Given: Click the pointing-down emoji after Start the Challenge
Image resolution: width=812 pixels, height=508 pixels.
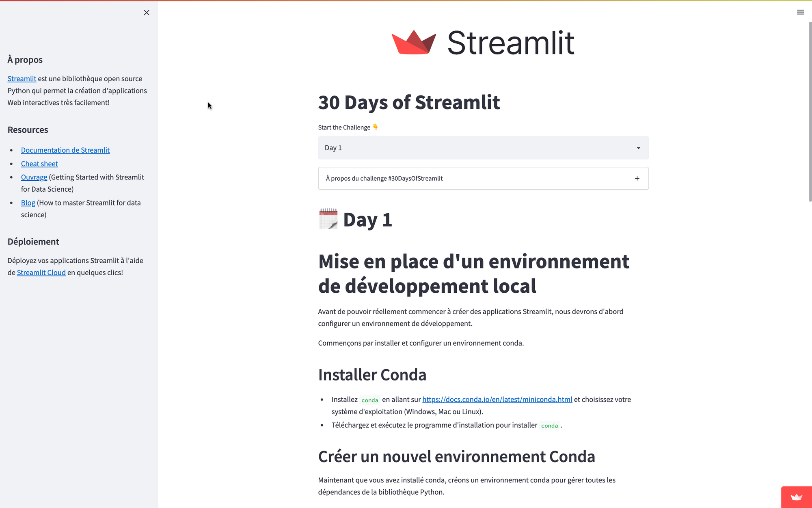Looking at the screenshot, I should [376, 127].
